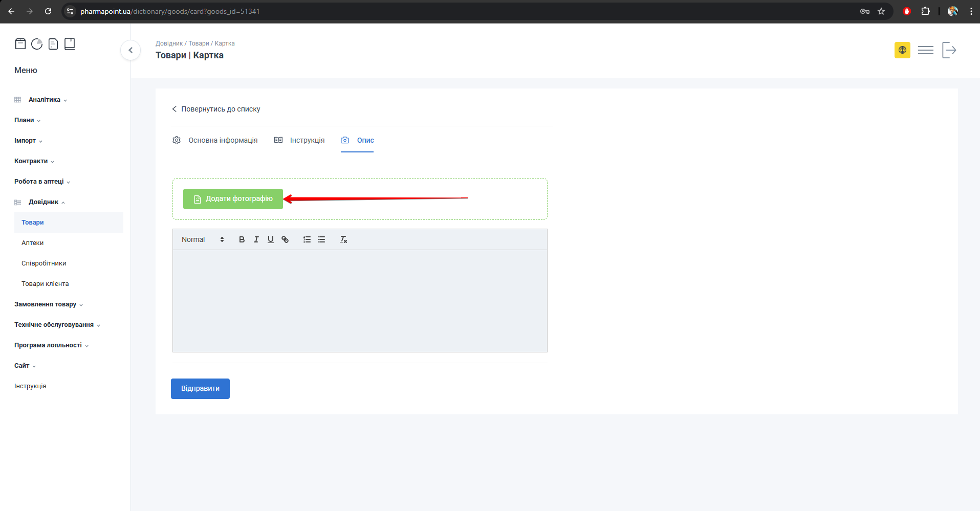
Task: Clear text formatting in editor
Action: point(343,239)
